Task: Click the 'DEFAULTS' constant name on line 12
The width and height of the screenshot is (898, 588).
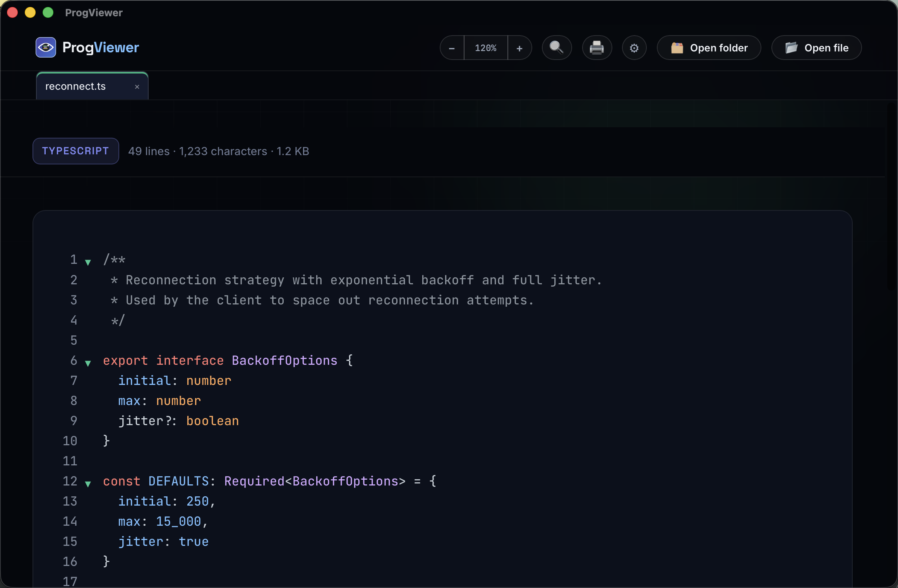Action: [x=178, y=481]
